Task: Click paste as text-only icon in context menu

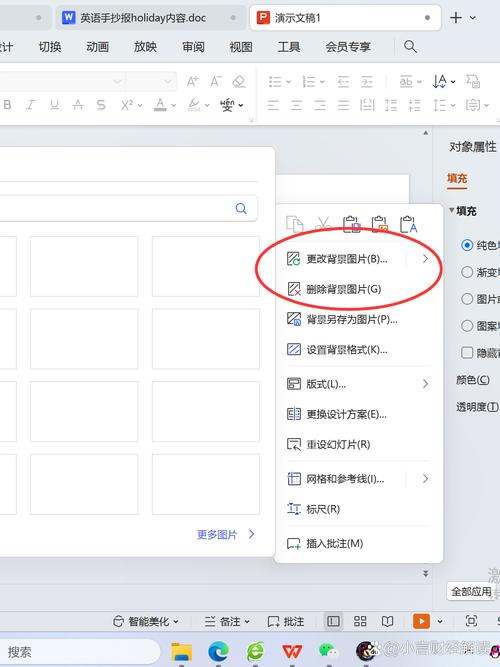Action: 408,224
